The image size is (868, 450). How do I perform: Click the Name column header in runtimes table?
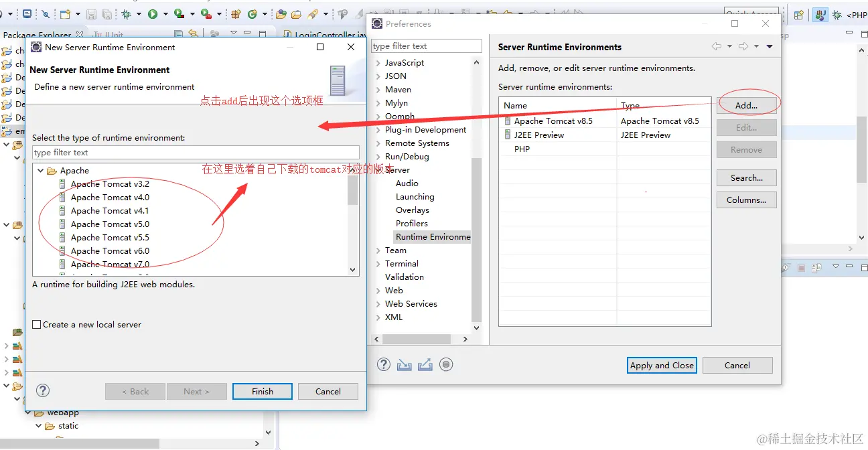click(558, 106)
